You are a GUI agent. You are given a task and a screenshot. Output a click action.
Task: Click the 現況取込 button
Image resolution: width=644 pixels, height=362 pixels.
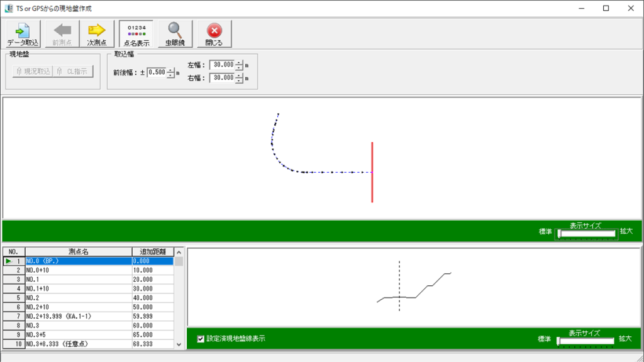pyautogui.click(x=33, y=71)
